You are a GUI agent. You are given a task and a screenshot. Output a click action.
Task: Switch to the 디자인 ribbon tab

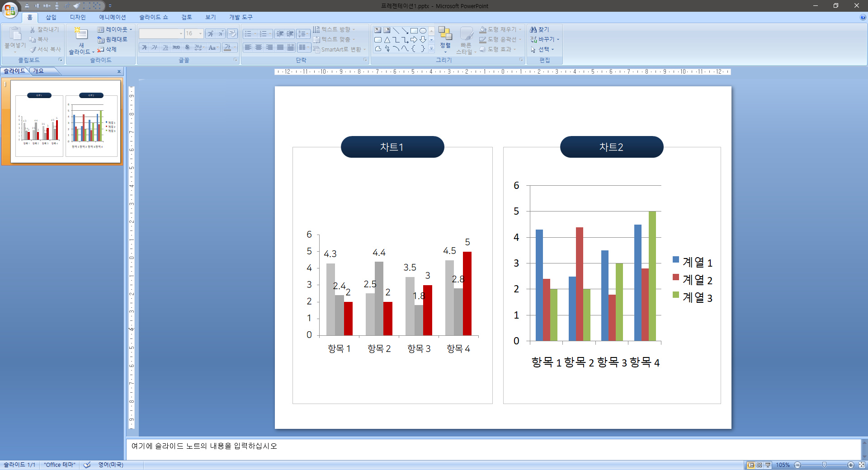pos(78,17)
